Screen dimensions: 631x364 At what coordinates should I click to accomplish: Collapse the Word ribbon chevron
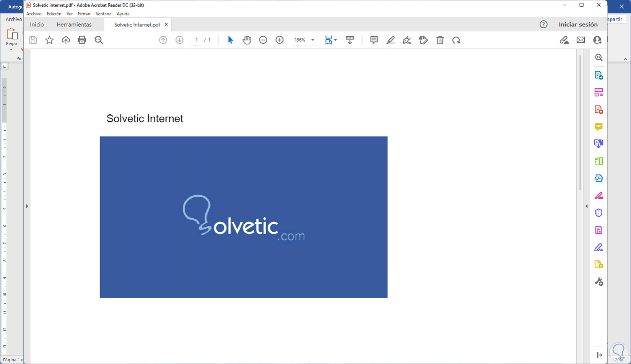click(x=625, y=59)
